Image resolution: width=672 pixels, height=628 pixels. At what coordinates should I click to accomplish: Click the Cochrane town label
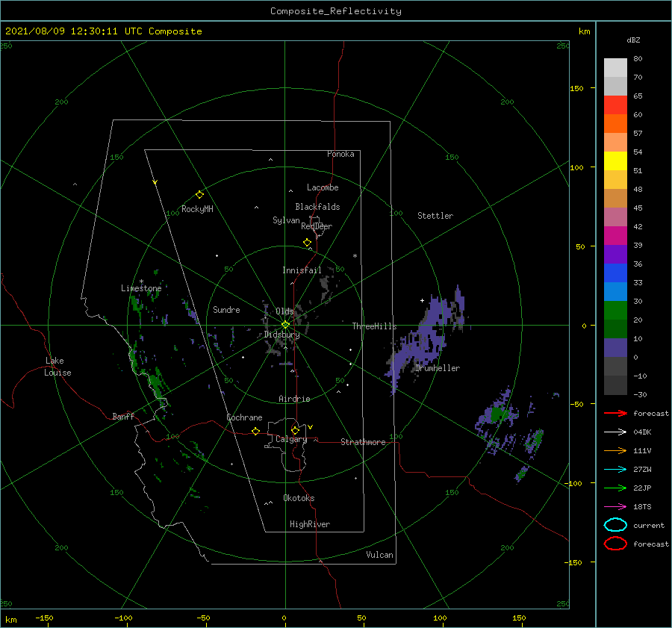tap(244, 417)
